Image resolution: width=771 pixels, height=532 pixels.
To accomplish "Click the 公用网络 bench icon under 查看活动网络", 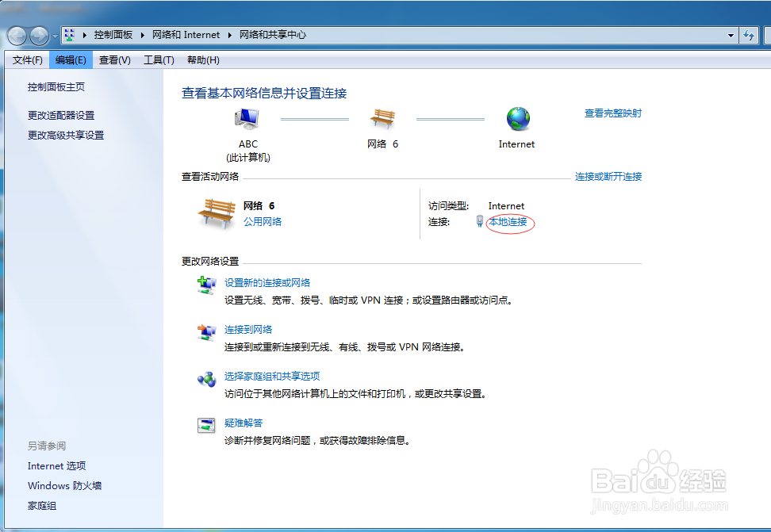I will (x=216, y=212).
